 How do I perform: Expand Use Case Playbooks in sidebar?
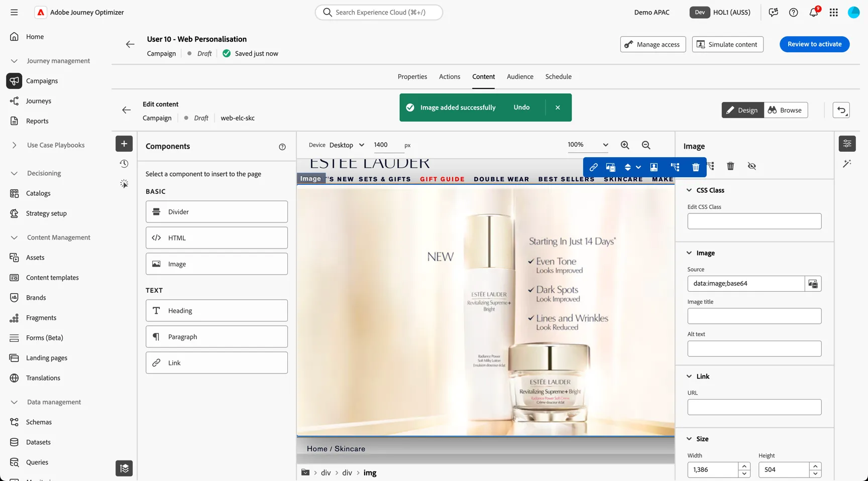tap(14, 145)
